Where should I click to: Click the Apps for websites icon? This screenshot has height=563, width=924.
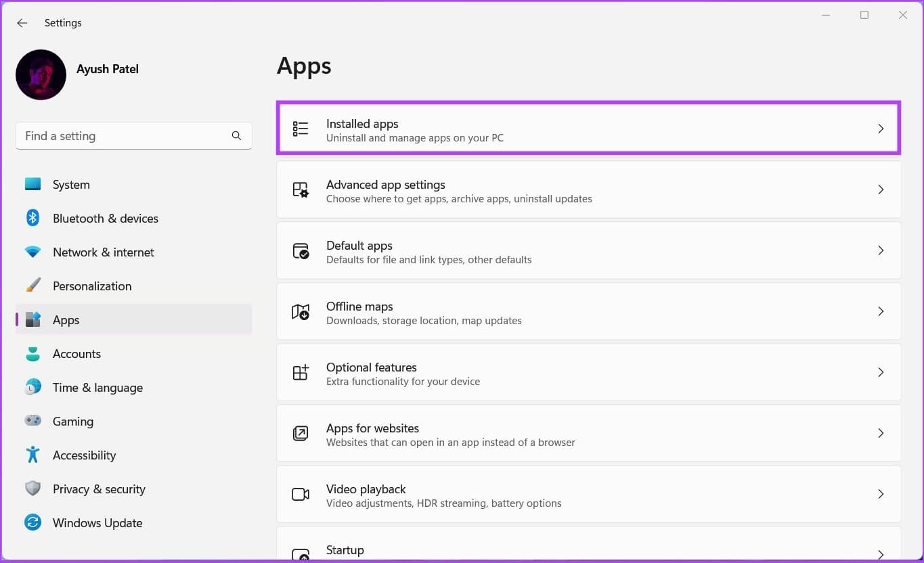tap(301, 433)
